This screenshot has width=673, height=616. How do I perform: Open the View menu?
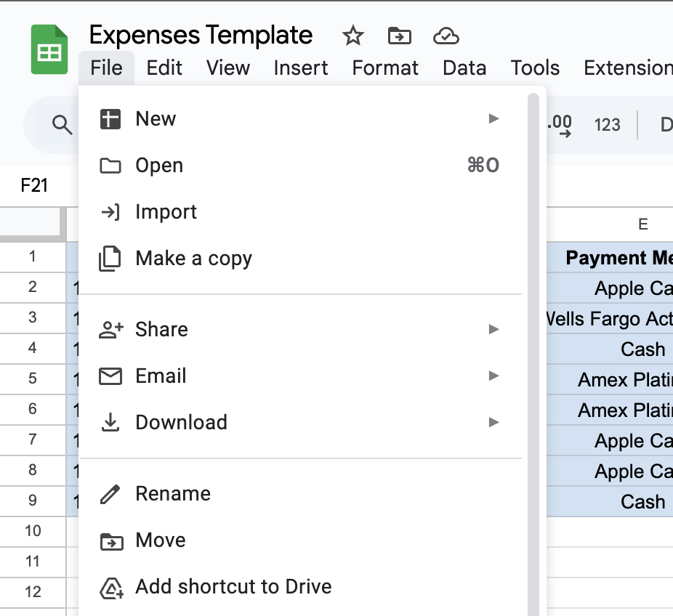[228, 68]
